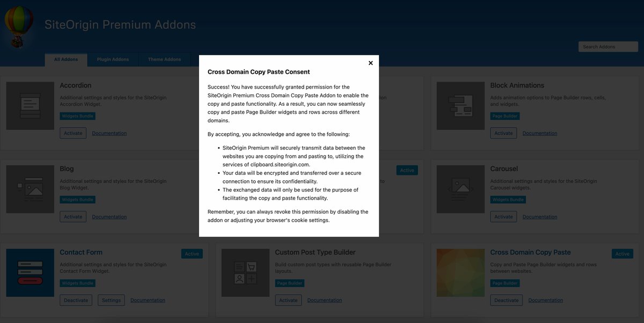This screenshot has width=644, height=323.
Task: Click the Block Animations addon title
Action: (x=517, y=85)
